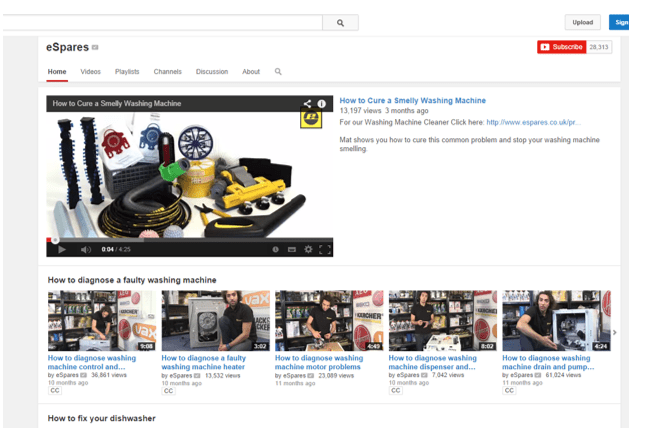Enter fullscreen mode on the player
Viewport: 647px width, 428px height.
point(325,249)
